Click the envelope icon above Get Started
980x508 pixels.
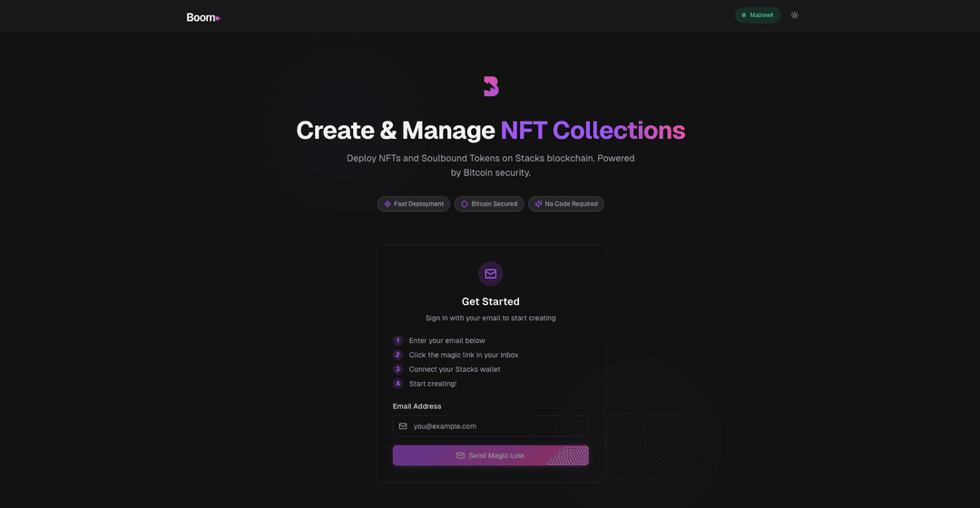point(491,274)
